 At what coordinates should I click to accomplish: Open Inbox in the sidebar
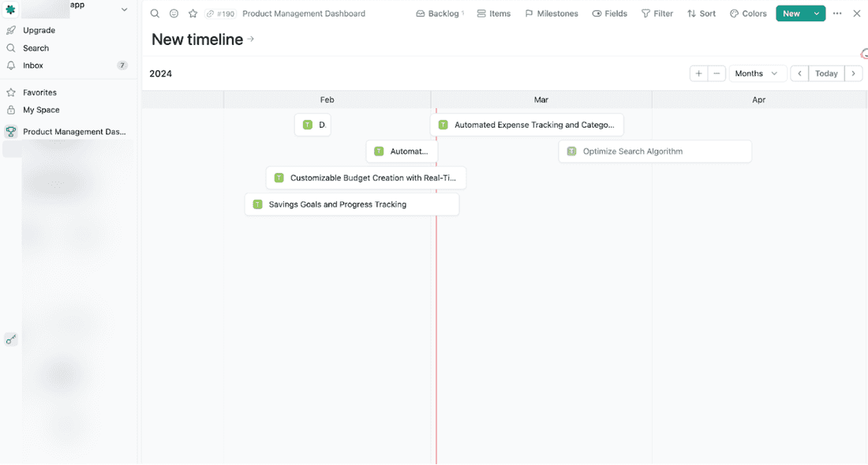pyautogui.click(x=33, y=66)
